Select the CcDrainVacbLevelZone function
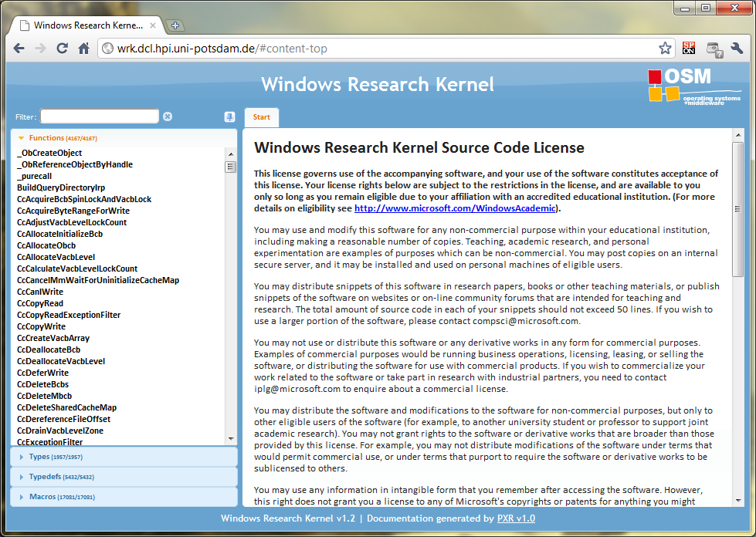Viewport: 756px width, 537px height. click(60, 430)
